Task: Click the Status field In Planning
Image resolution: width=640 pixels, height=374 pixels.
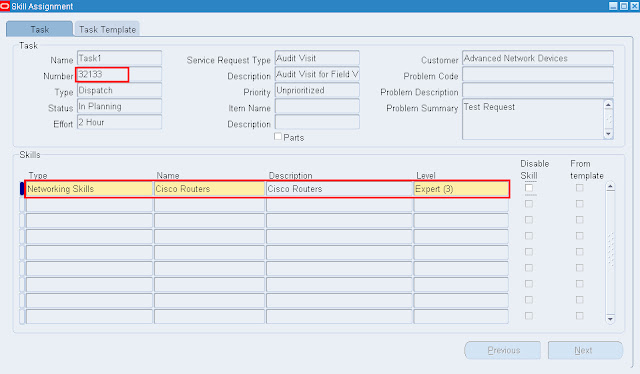Action: click(x=119, y=106)
